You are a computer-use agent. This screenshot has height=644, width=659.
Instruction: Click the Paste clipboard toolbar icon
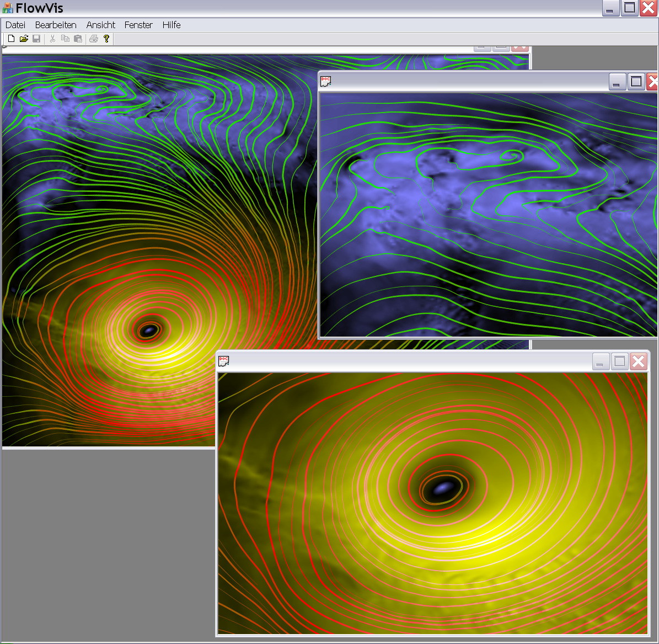click(x=78, y=39)
